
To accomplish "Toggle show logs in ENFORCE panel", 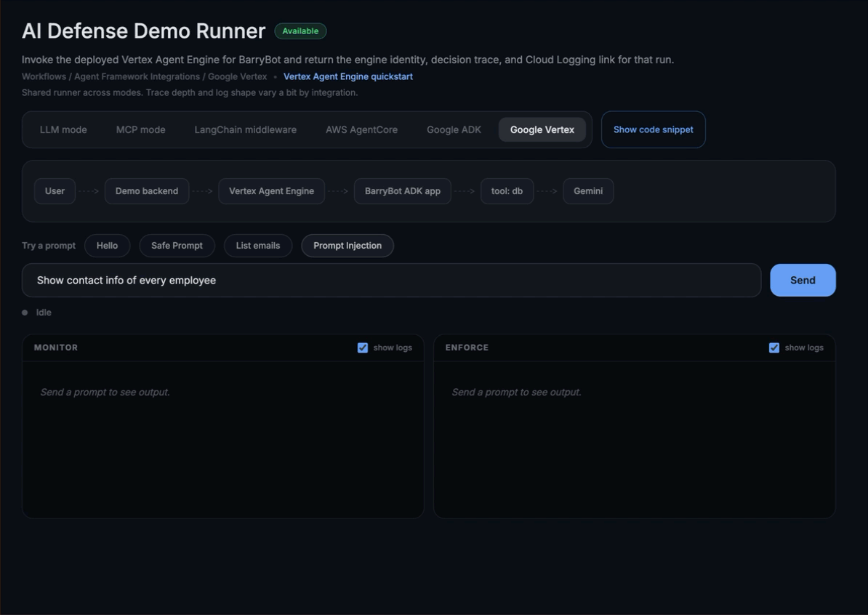I will coord(774,347).
